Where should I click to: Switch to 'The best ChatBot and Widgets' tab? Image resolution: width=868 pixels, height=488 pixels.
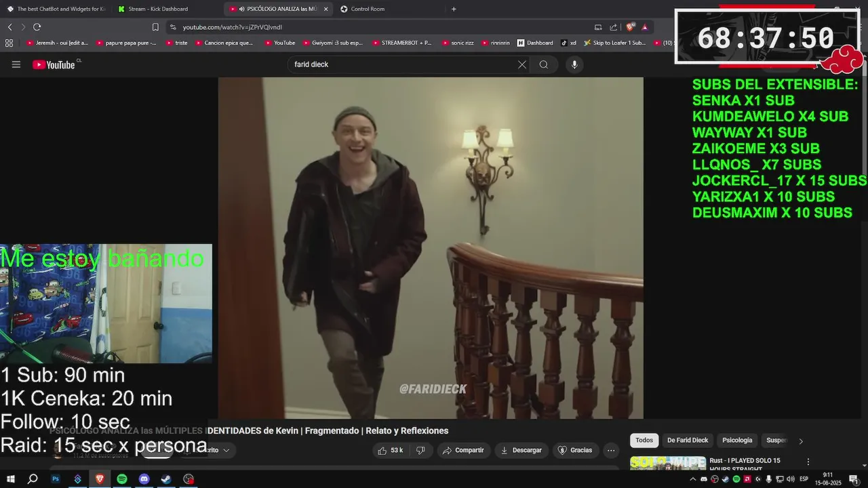(56, 9)
